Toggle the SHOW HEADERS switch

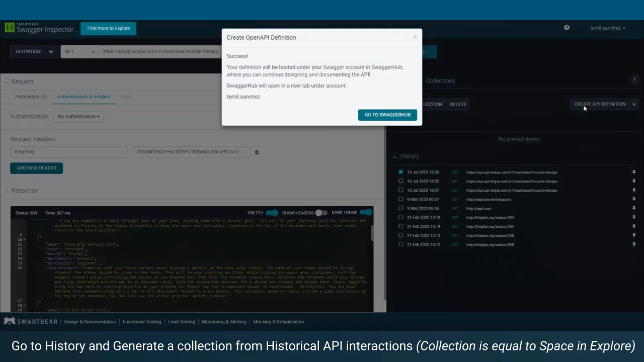[x=321, y=213]
